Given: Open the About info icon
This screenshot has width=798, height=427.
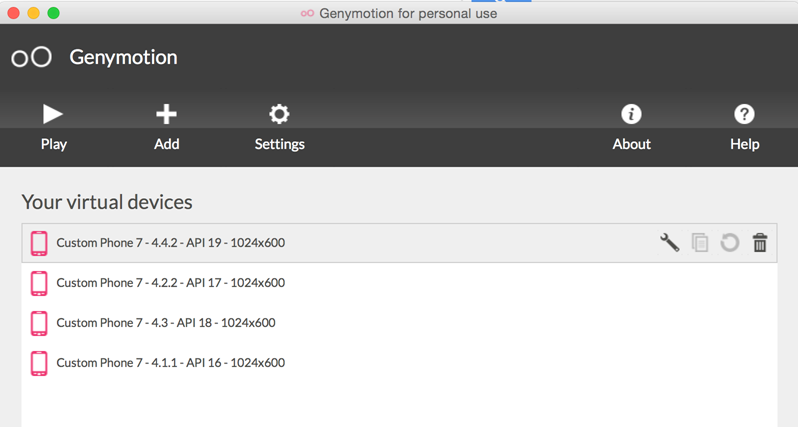Looking at the screenshot, I should [x=631, y=114].
